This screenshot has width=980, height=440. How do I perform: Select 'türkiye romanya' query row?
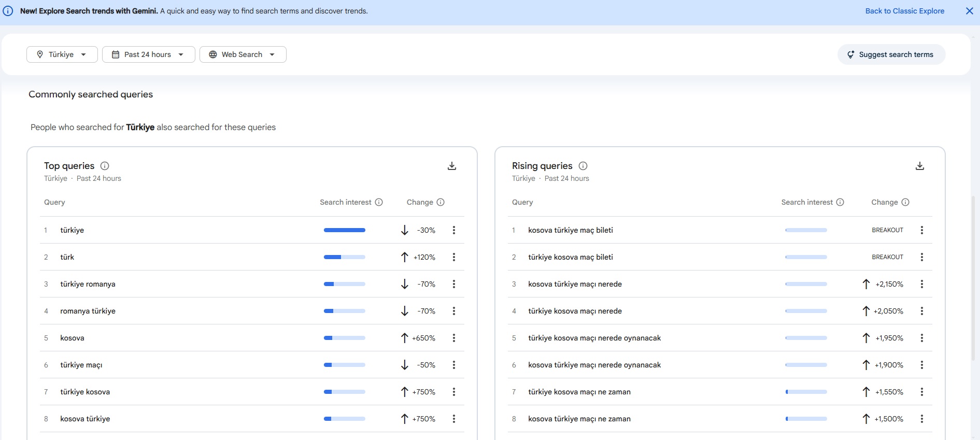(x=88, y=284)
